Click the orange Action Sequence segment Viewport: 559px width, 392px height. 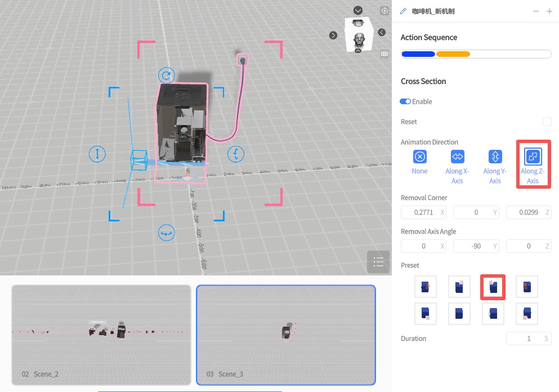453,54
